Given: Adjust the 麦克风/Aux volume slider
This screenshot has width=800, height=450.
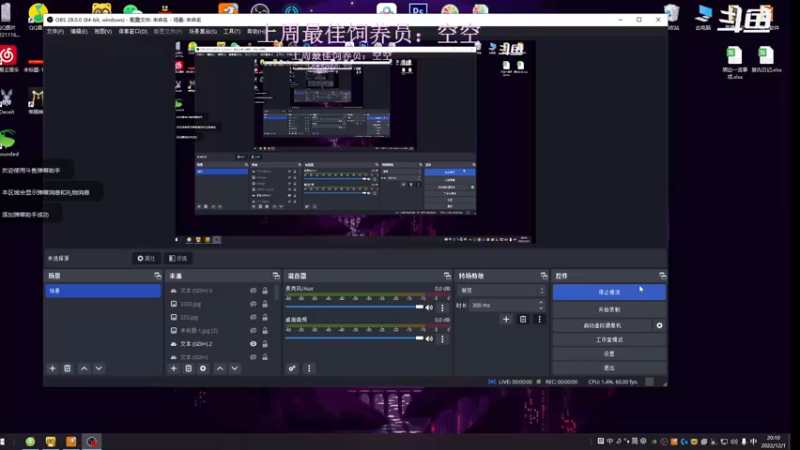Looking at the screenshot, I should coord(354,307).
